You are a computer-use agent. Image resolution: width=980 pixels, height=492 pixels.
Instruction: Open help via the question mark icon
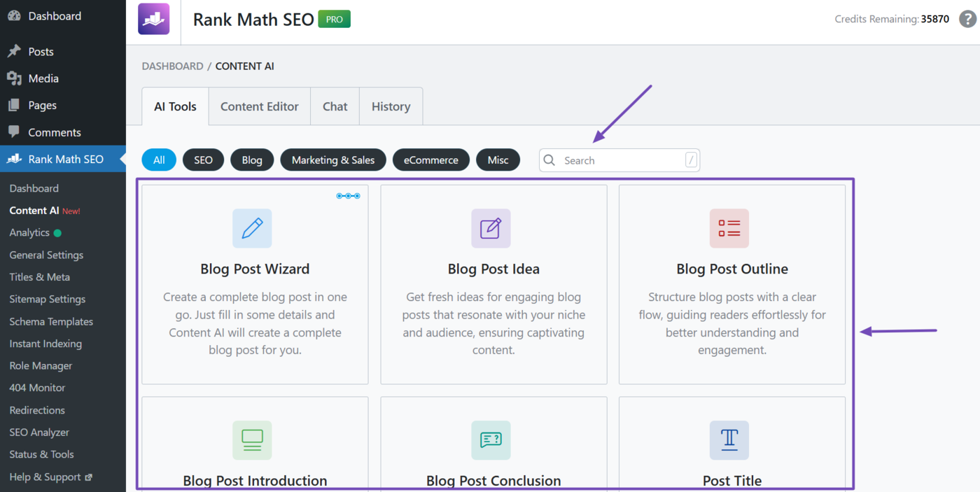[967, 19]
